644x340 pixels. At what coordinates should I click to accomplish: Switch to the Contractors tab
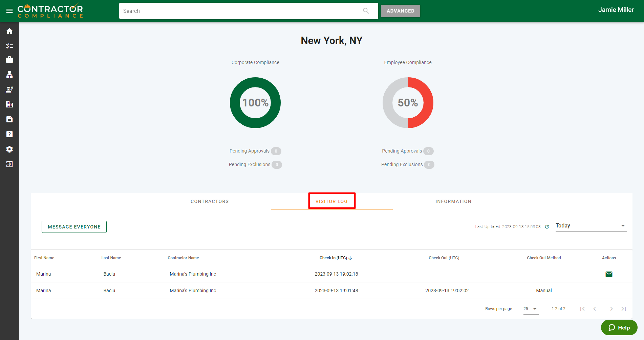[x=210, y=201]
